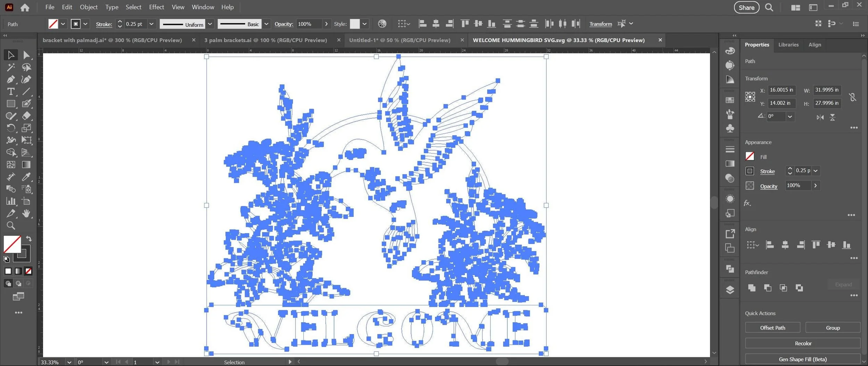The width and height of the screenshot is (868, 366).
Task: Click the large Fill box in toolbar
Action: (12, 244)
